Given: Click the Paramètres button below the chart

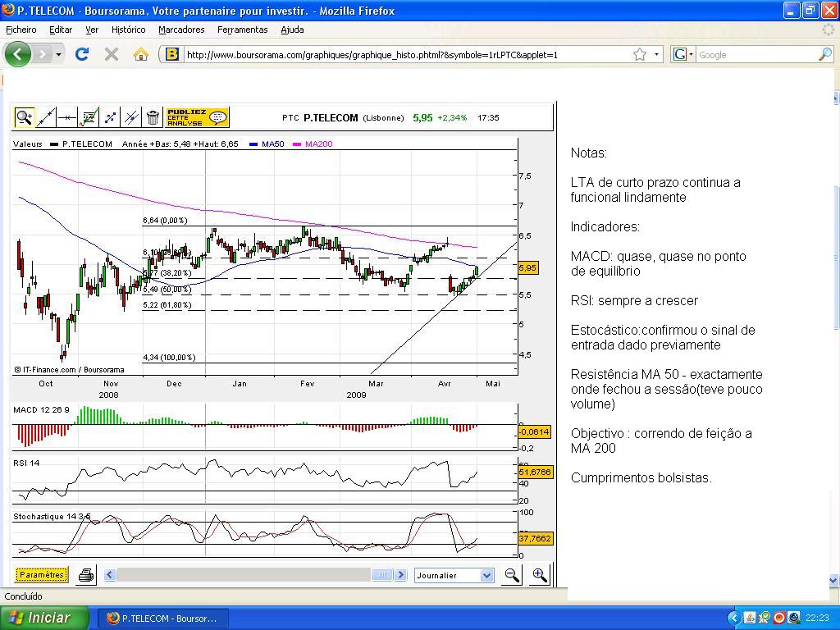Looking at the screenshot, I should tap(42, 575).
